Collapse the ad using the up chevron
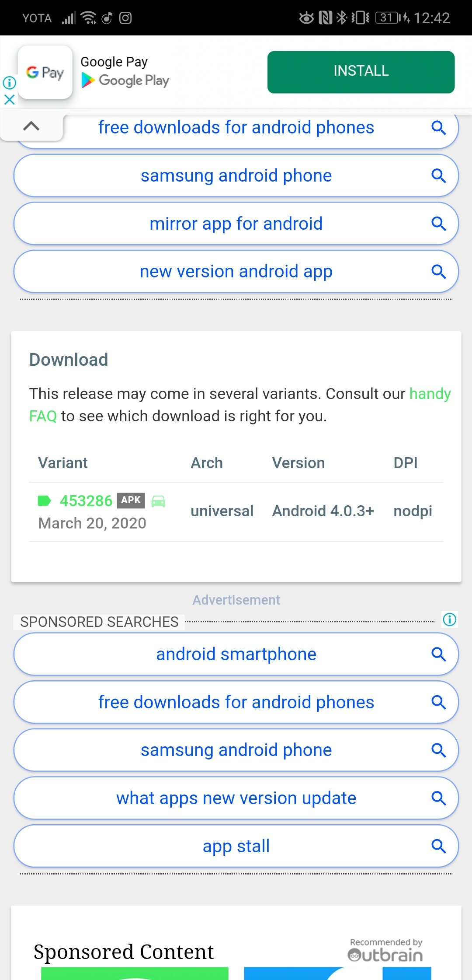 [x=31, y=126]
